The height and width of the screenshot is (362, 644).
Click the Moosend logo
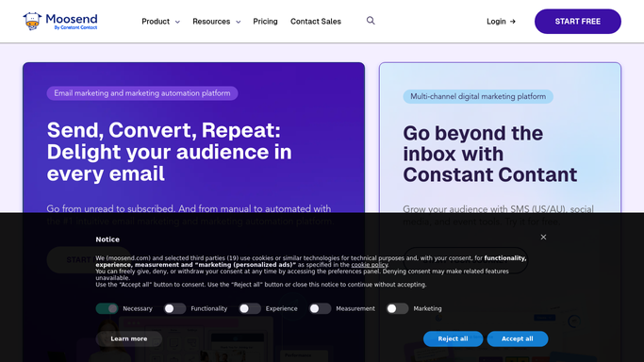(60, 22)
